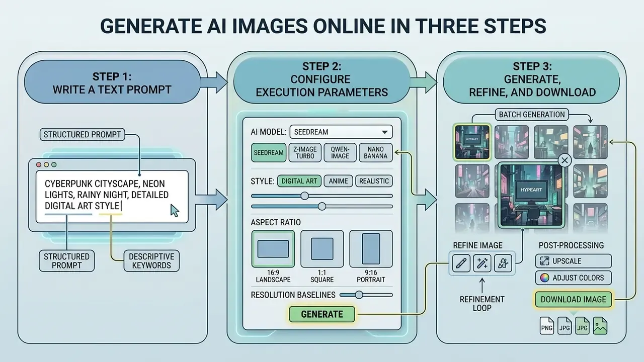Click the Download Image button
Screen dimensions: 644x362
[x=574, y=299]
